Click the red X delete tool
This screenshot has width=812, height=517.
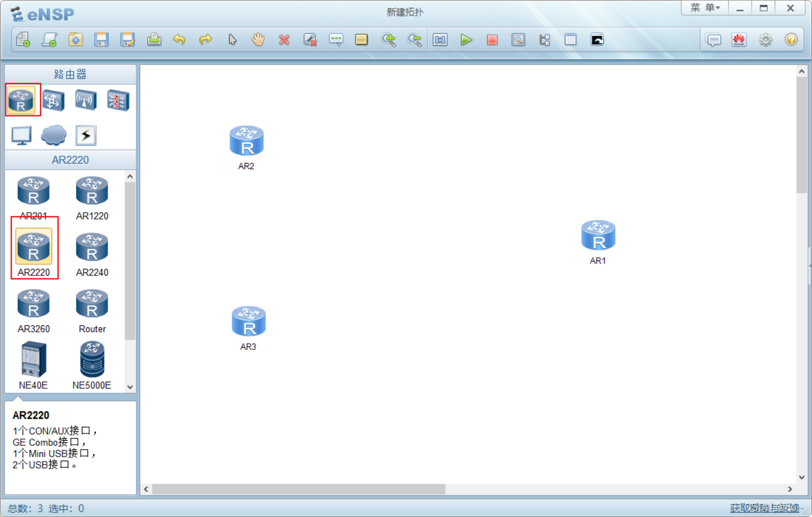point(284,40)
